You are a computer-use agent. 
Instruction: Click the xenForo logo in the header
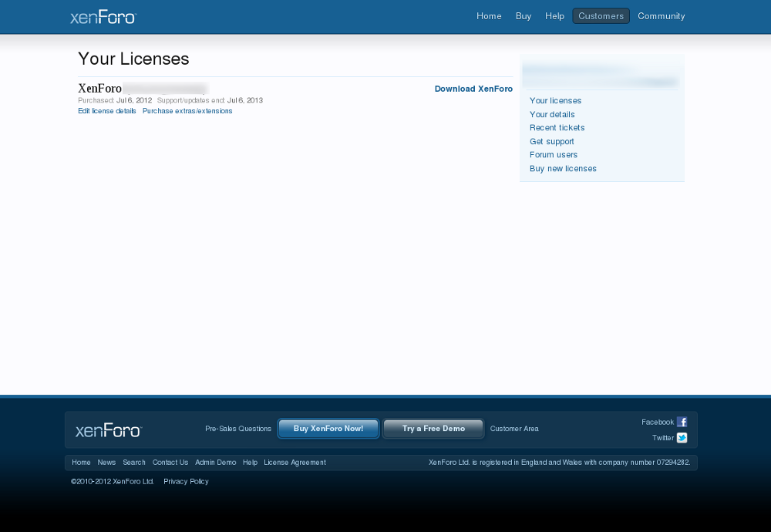click(103, 17)
